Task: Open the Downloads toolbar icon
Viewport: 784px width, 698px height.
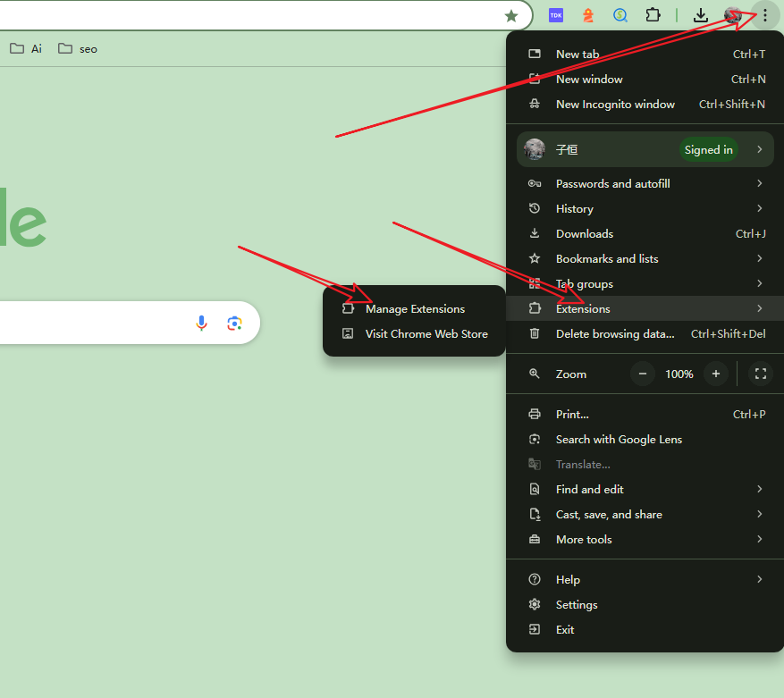Action: coord(701,15)
